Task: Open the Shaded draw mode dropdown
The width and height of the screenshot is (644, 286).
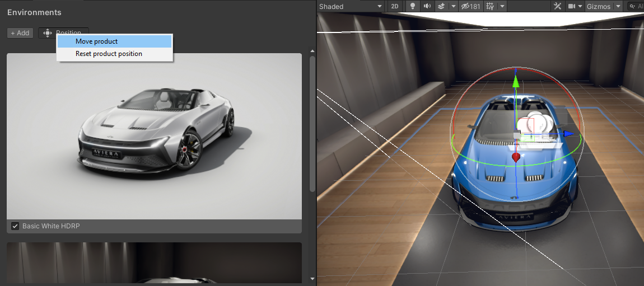Action: coord(351,6)
